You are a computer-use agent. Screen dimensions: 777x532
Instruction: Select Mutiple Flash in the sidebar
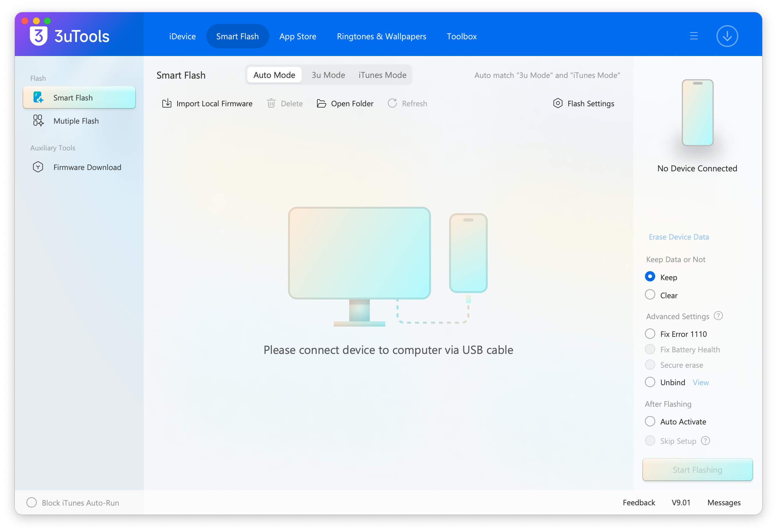coord(79,121)
